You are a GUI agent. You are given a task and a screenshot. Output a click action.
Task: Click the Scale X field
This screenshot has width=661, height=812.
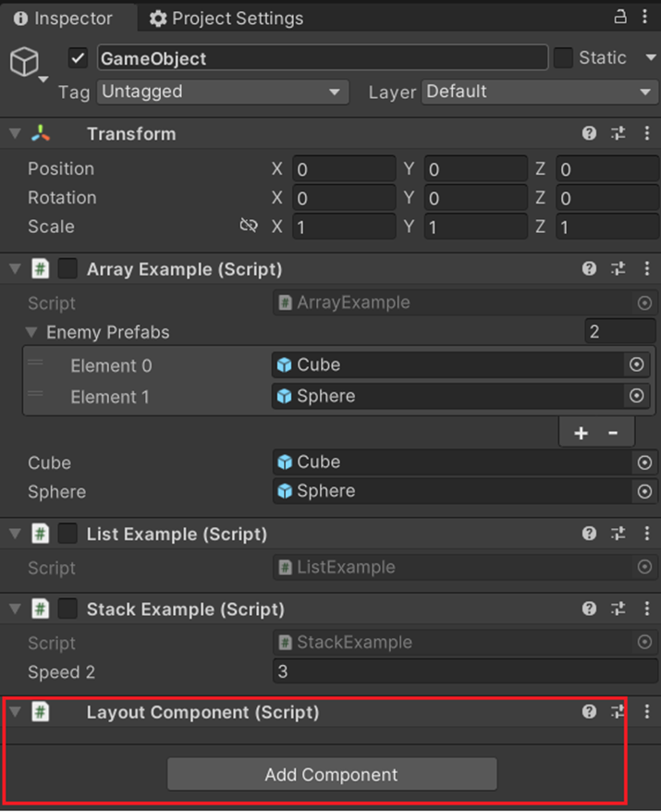coord(344,227)
